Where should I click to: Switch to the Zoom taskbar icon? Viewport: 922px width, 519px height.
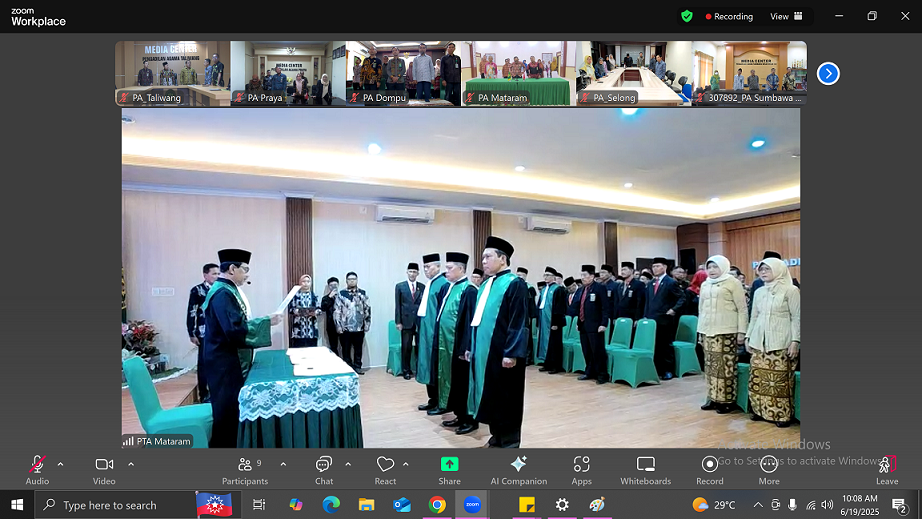pyautogui.click(x=472, y=505)
